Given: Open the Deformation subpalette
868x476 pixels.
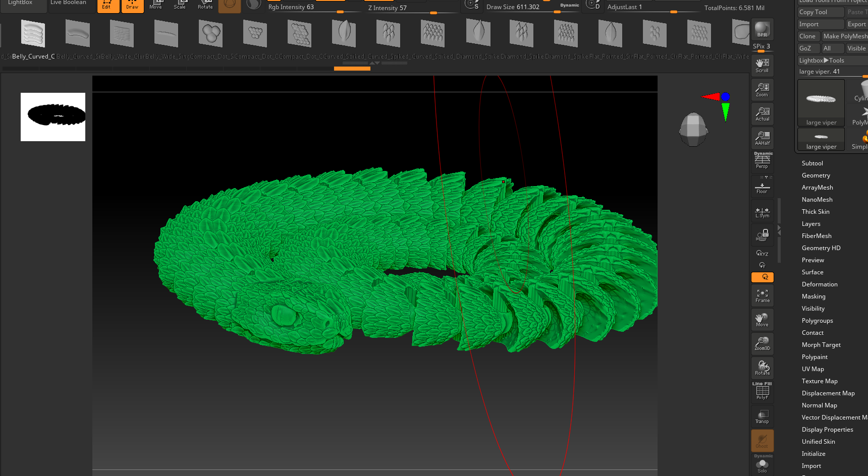Looking at the screenshot, I should click(819, 284).
